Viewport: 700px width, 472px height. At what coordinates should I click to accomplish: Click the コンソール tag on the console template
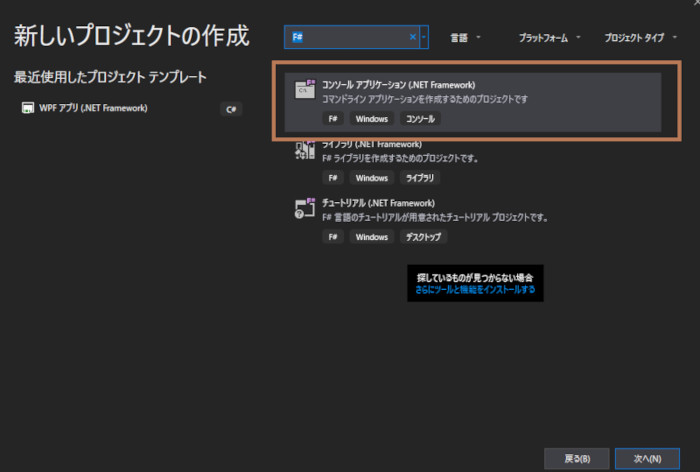[x=420, y=119]
